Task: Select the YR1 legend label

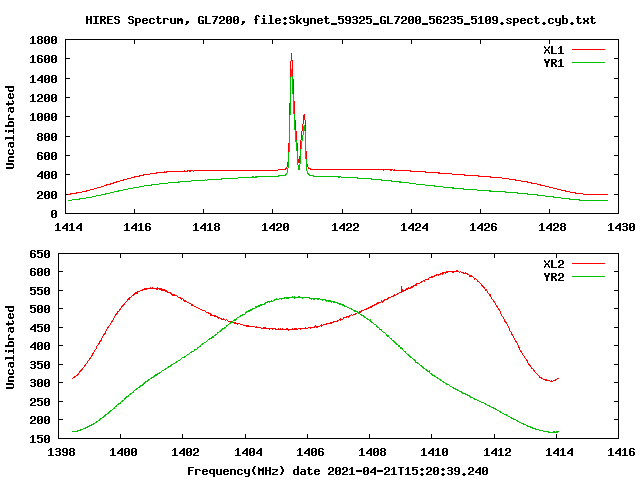Action: click(x=553, y=62)
